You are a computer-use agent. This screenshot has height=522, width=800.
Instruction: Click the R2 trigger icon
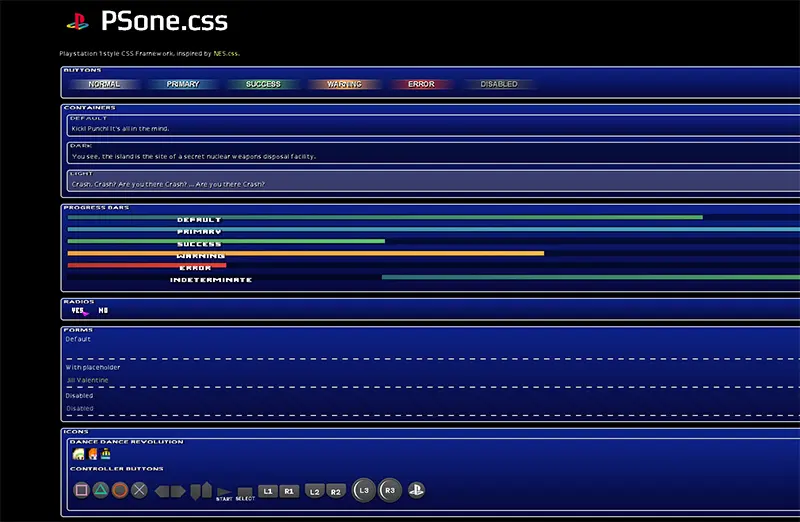click(x=336, y=491)
